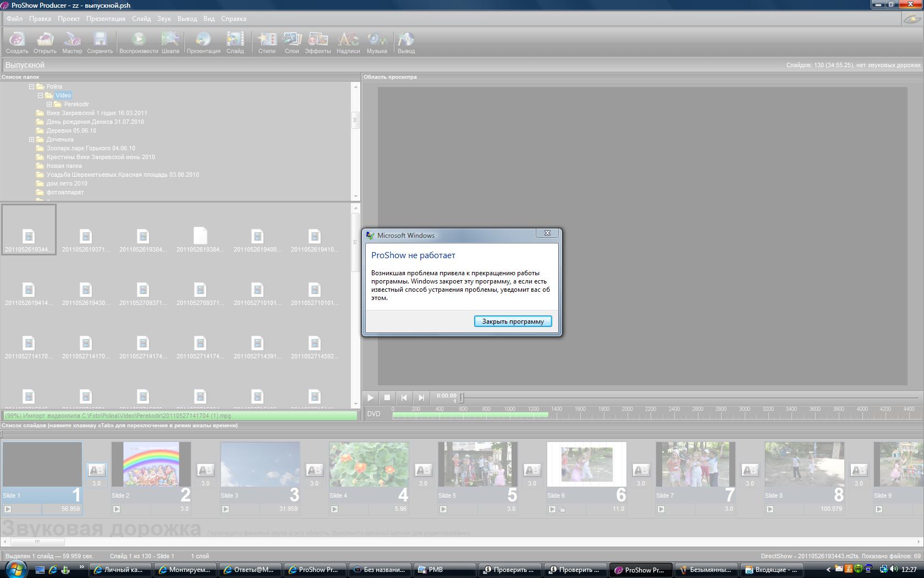This screenshot has width=924, height=578.
Task: Open the Надписи captions toolbar icon
Action: tap(348, 42)
